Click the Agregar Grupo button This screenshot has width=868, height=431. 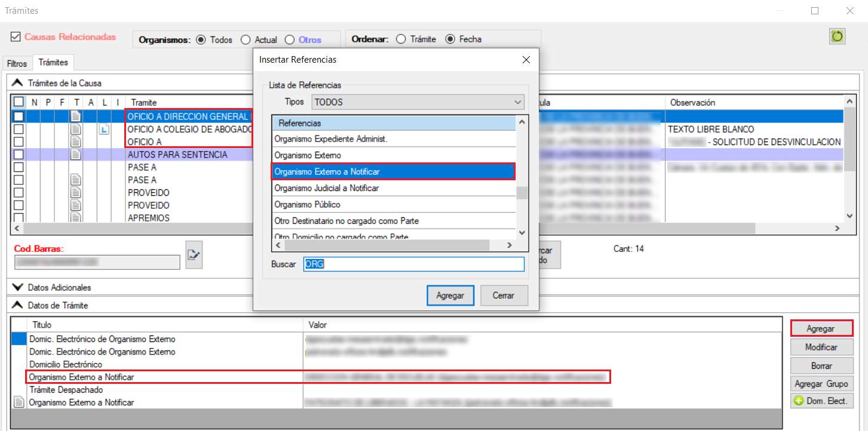click(821, 383)
